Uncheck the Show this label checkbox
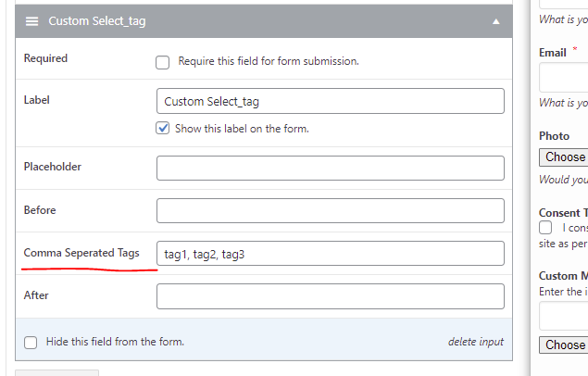588x376 pixels. (x=162, y=128)
